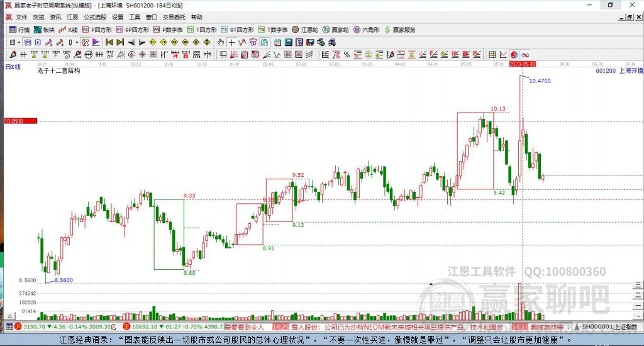Viewport: 644px width, 346px height.
Task: Click the 8.5600 low price label
Action: click(64, 280)
